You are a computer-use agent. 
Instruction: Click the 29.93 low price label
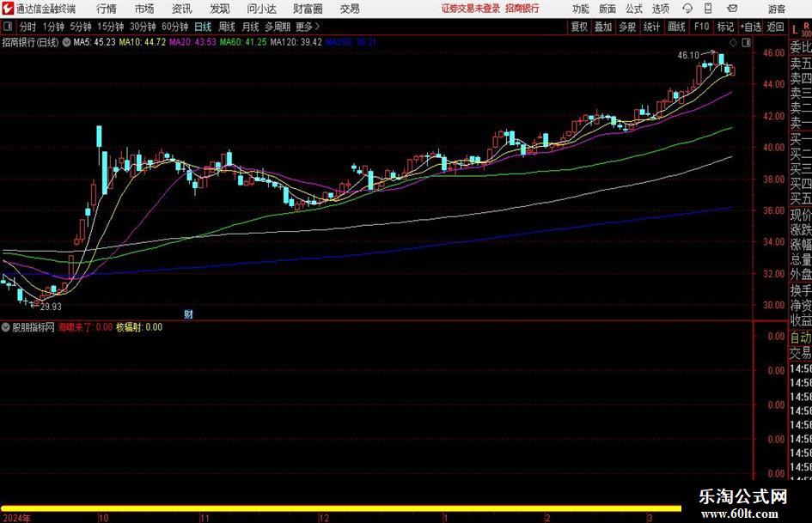pyautogui.click(x=51, y=307)
